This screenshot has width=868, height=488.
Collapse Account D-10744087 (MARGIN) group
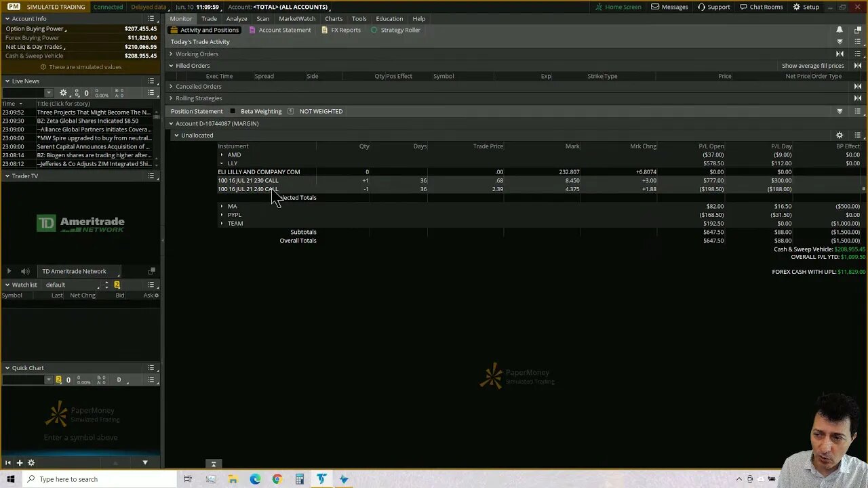click(171, 124)
